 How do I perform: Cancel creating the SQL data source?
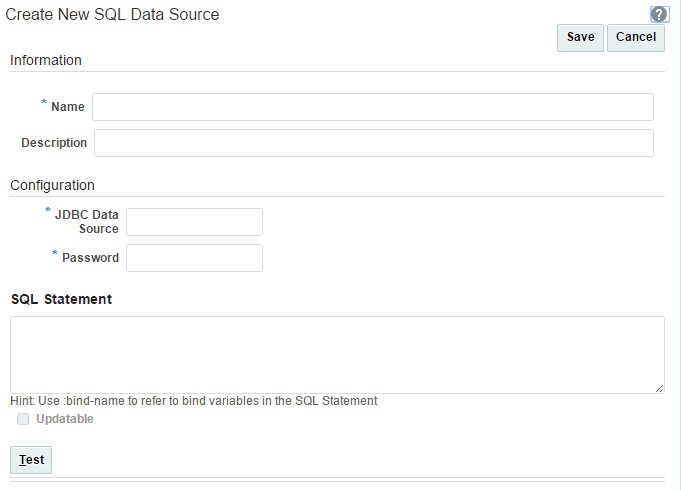pyautogui.click(x=636, y=38)
